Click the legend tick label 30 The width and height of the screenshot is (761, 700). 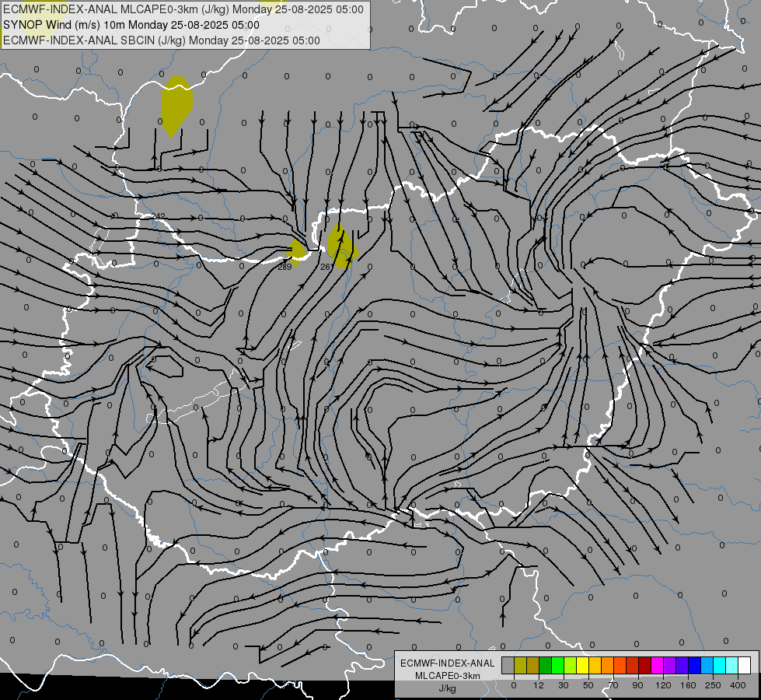coord(564,685)
